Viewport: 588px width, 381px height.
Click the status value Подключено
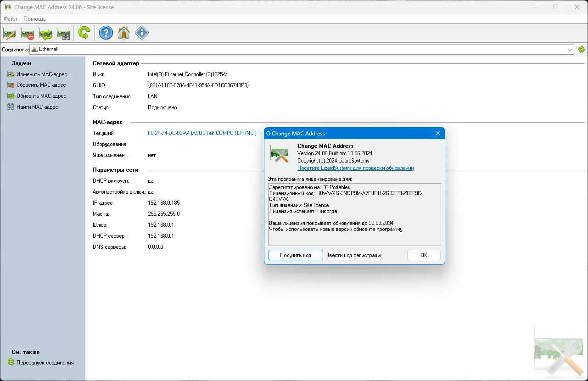tap(162, 107)
